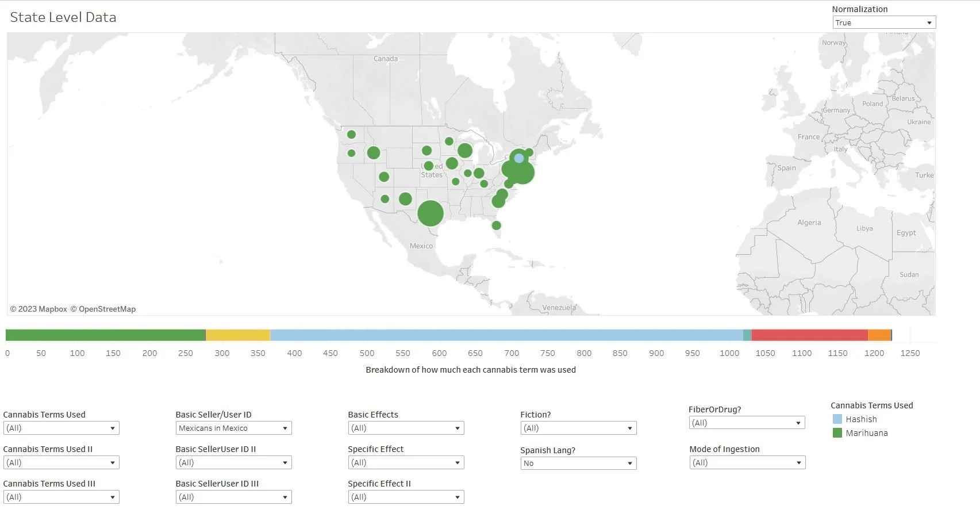Open the Mode of Ingestion dropdown

[x=747, y=462]
